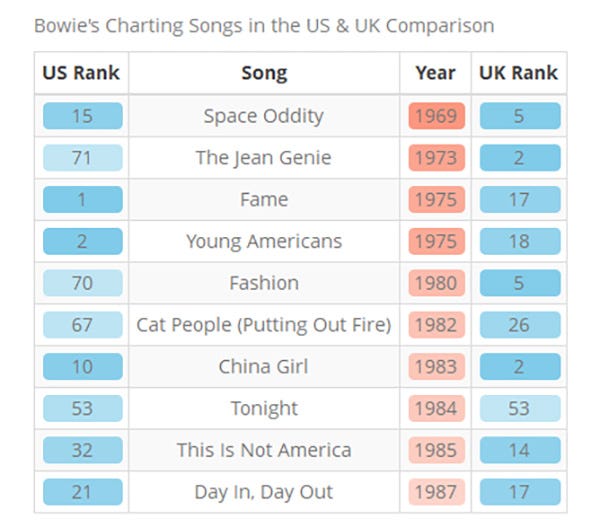Select UK rank 26 badge
600x527 pixels.
point(519,325)
